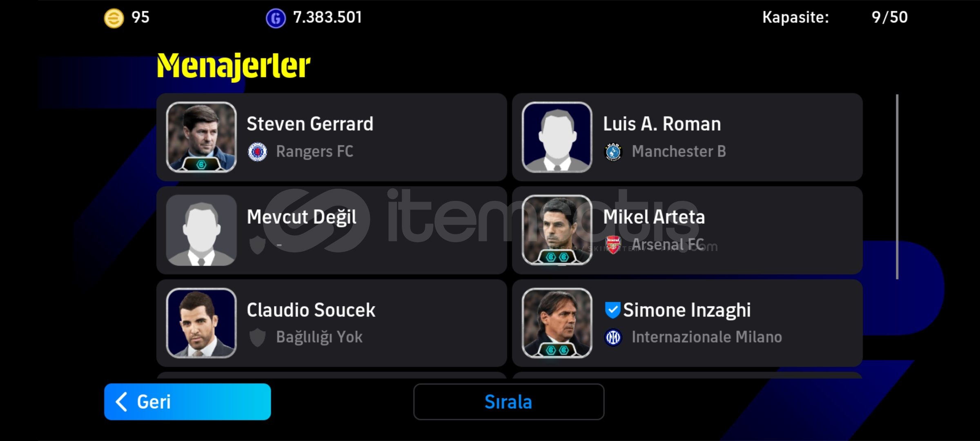Go back with the Geri button
Viewport: 980px width, 441px height.
(x=187, y=402)
